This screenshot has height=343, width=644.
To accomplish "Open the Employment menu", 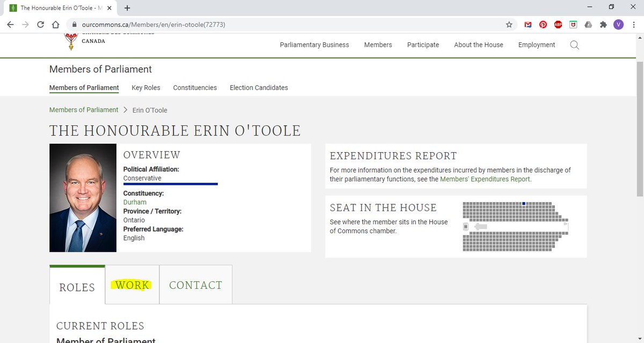I will (537, 45).
